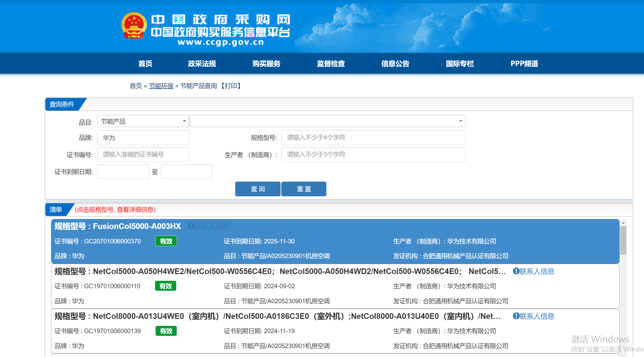Click info icon in FusionCol5000-A003HX row
The image size is (644, 357).
191,226
